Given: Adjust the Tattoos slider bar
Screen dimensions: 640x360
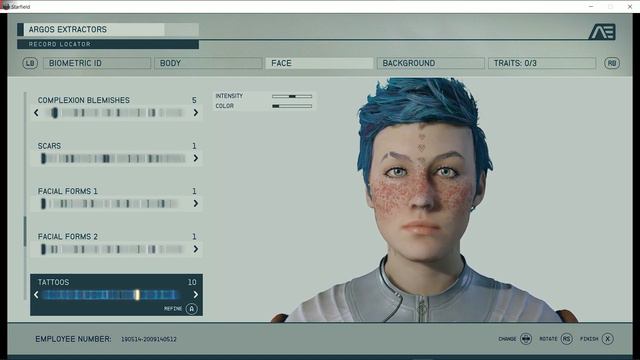Looking at the screenshot, I should (111, 295).
